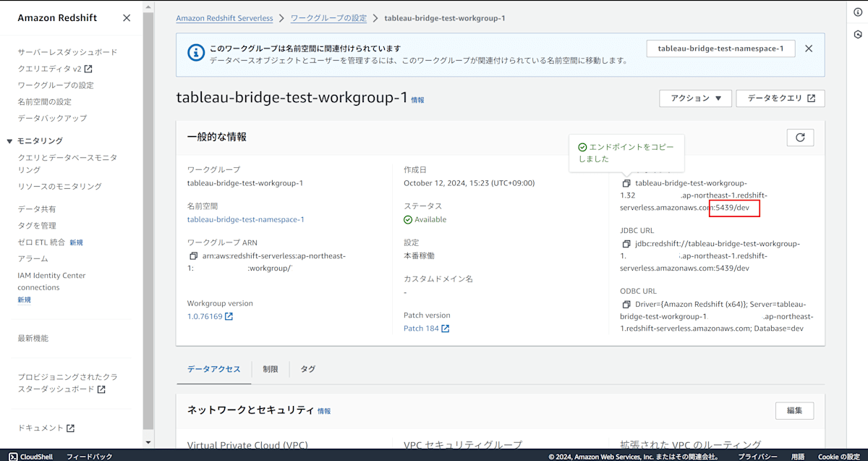Open ドキュメント external link
The width and height of the screenshot is (868, 461).
click(x=46, y=428)
